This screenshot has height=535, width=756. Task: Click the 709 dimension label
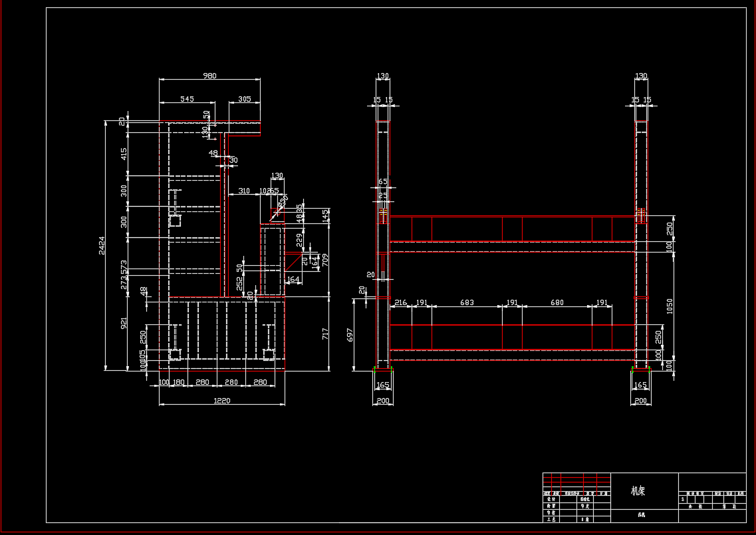point(325,259)
